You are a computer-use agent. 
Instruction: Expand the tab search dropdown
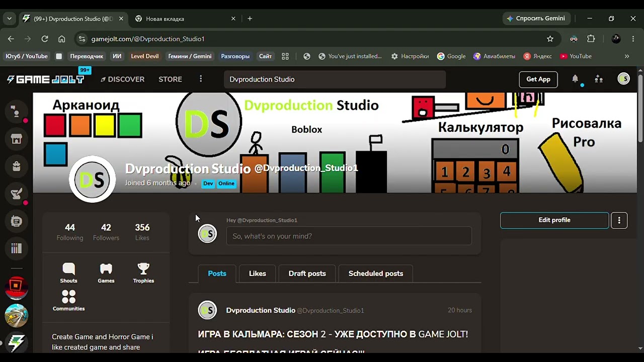[9, 19]
